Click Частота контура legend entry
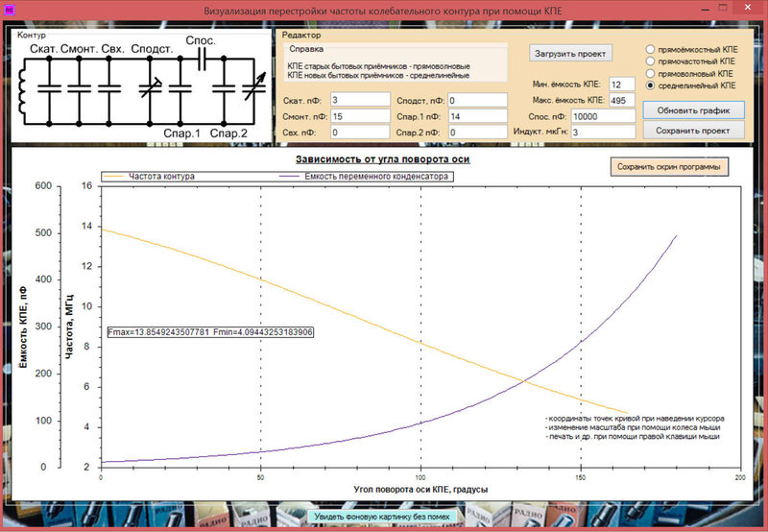 coord(150,177)
